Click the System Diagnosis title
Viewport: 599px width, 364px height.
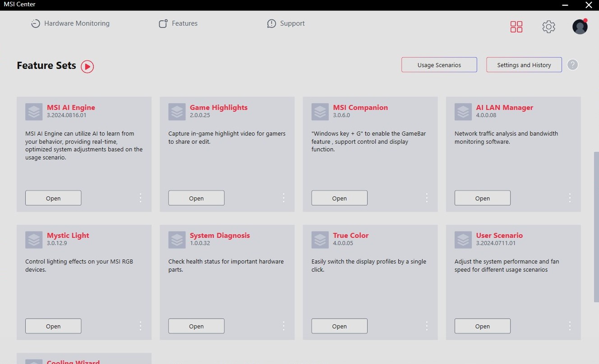click(x=220, y=236)
